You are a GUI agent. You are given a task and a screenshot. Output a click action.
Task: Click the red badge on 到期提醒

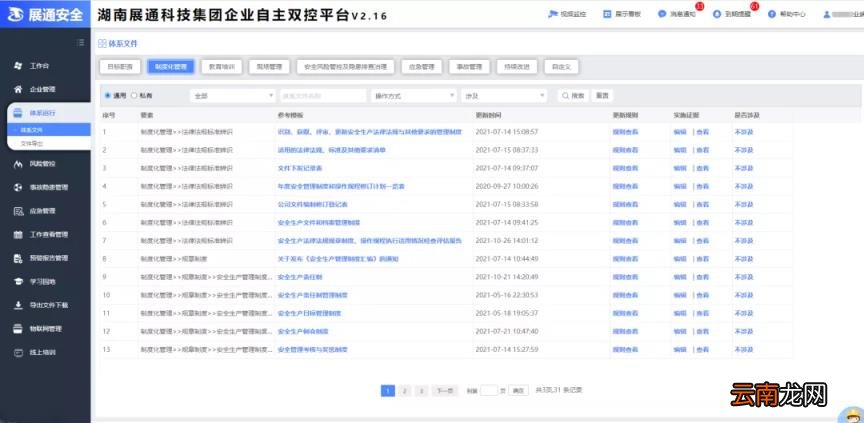(754, 7)
